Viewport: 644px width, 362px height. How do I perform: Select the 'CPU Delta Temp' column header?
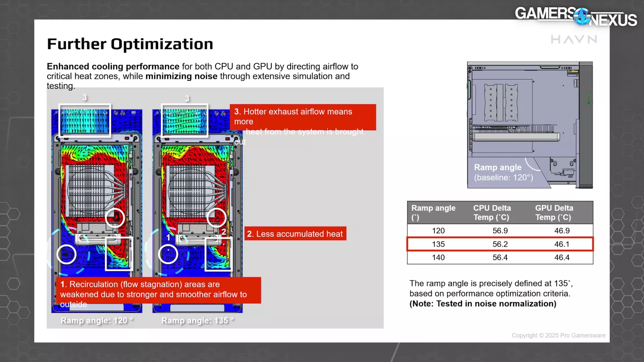pyautogui.click(x=492, y=212)
